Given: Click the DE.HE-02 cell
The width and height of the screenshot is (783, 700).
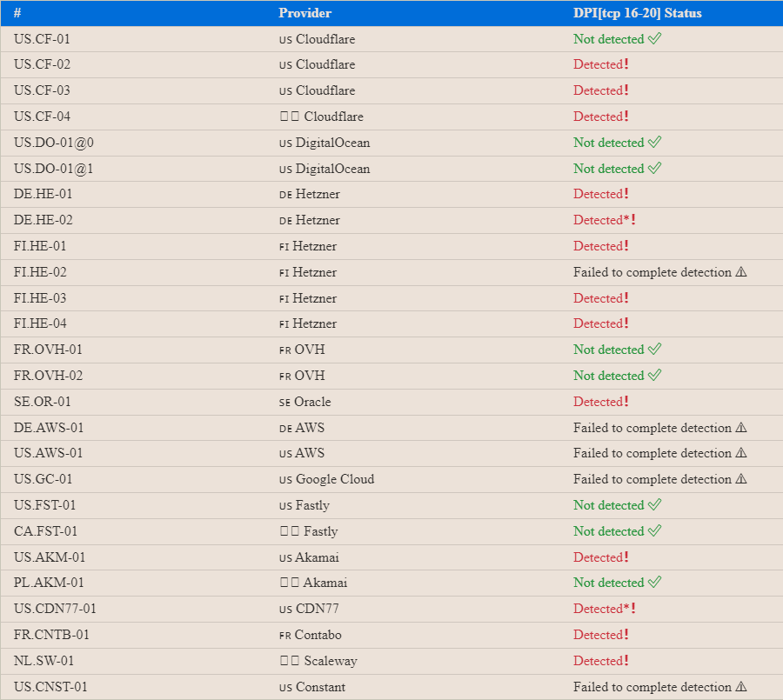Looking at the screenshot, I should pyautogui.click(x=43, y=220).
